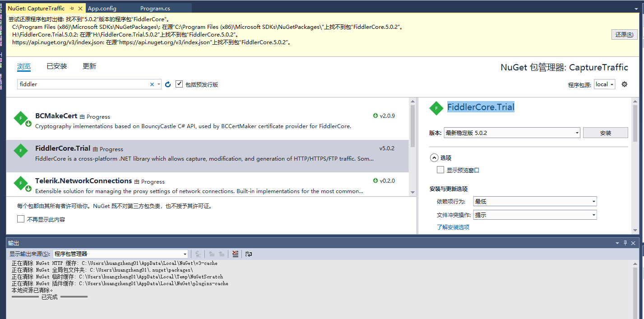This screenshot has width=644, height=319.
Task: Click the 安装 install button
Action: pyautogui.click(x=605, y=133)
